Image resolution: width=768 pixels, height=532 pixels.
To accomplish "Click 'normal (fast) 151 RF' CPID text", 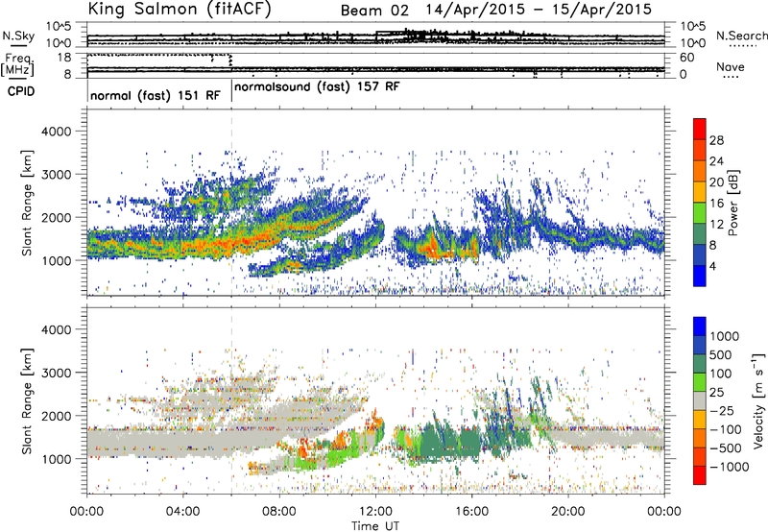I will pos(156,95).
